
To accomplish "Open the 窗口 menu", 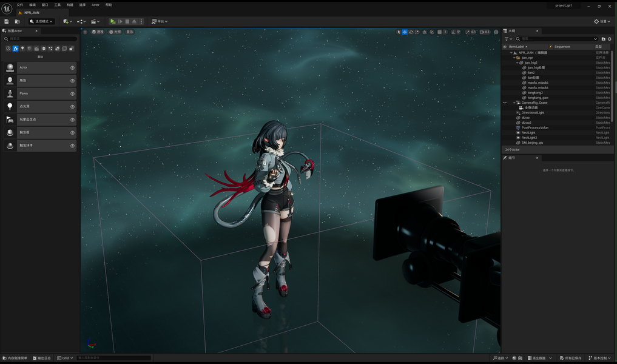I will (45, 5).
